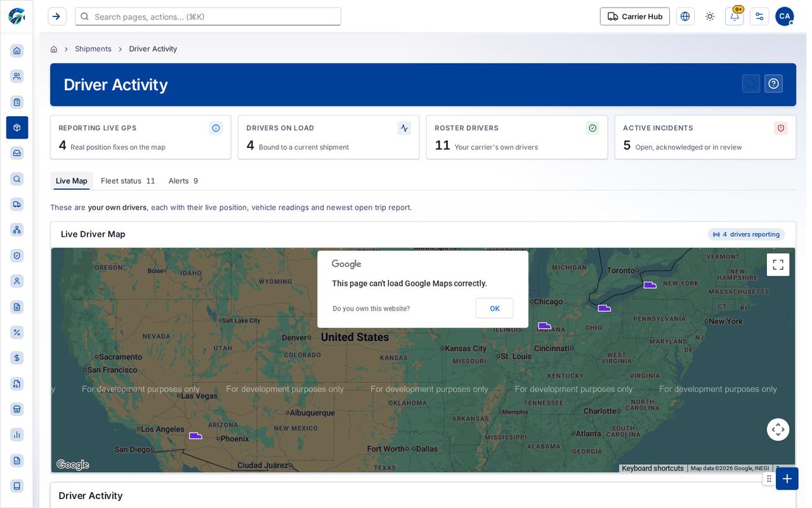Click the percent icon in the sidebar
812x508 pixels.
point(17,332)
